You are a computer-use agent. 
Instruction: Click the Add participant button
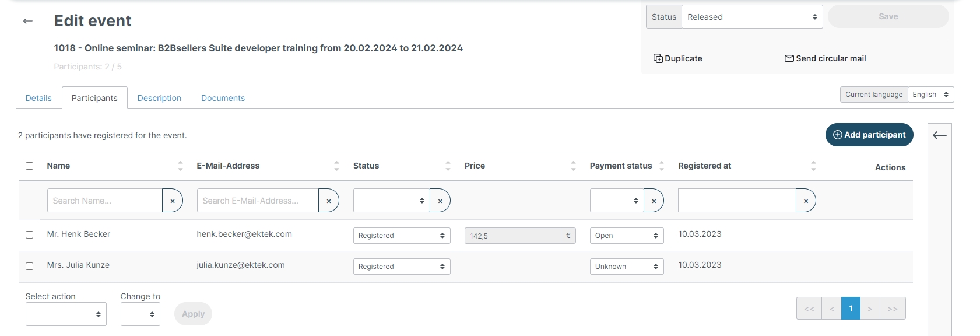tap(869, 135)
